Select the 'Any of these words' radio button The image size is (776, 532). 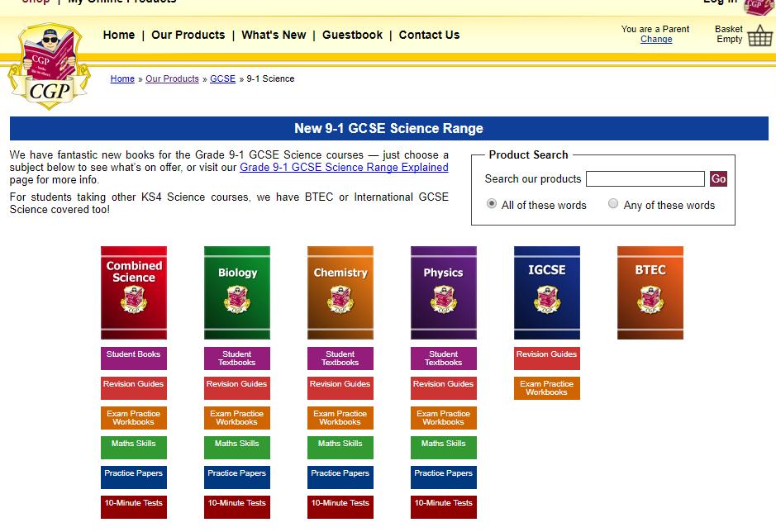(612, 203)
